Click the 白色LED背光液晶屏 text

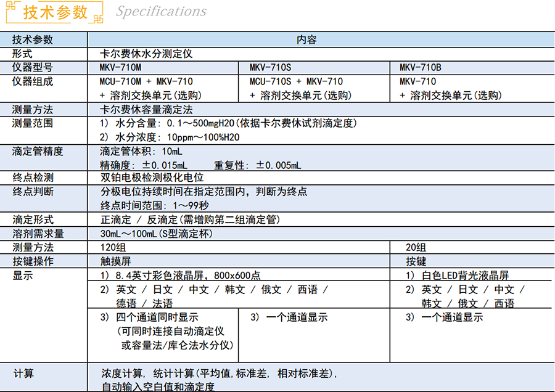coord(466,276)
